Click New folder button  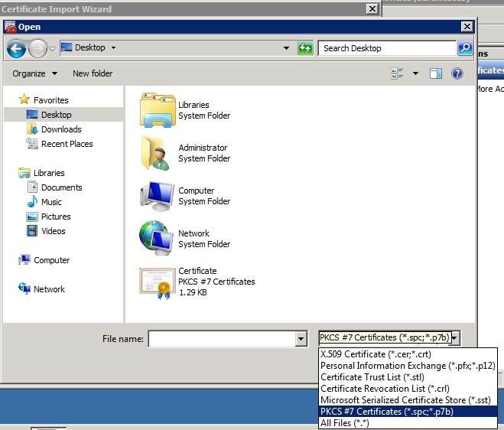(93, 73)
